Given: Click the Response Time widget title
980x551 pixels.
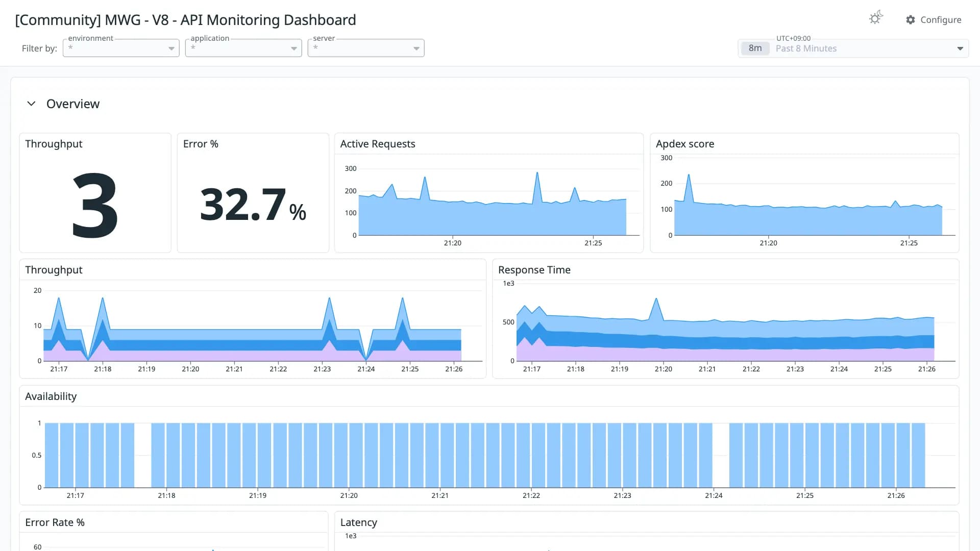Looking at the screenshot, I should click(534, 270).
